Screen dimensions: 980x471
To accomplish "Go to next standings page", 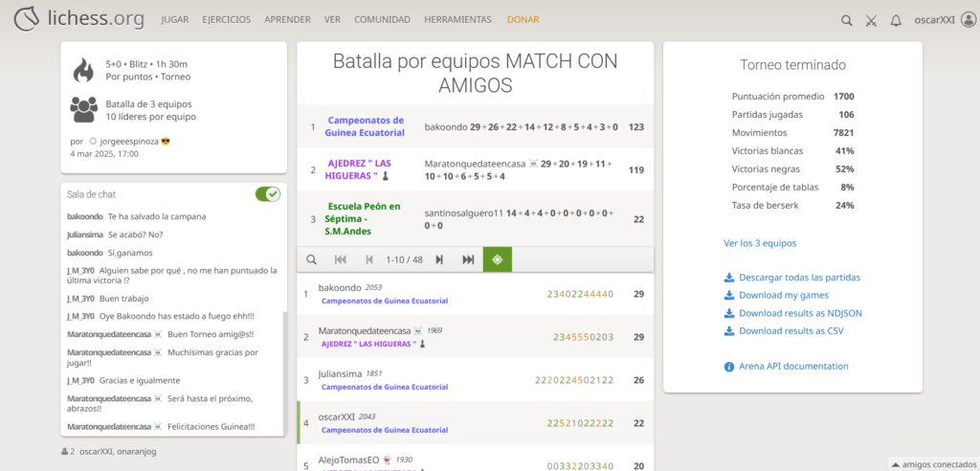I will 439,259.
